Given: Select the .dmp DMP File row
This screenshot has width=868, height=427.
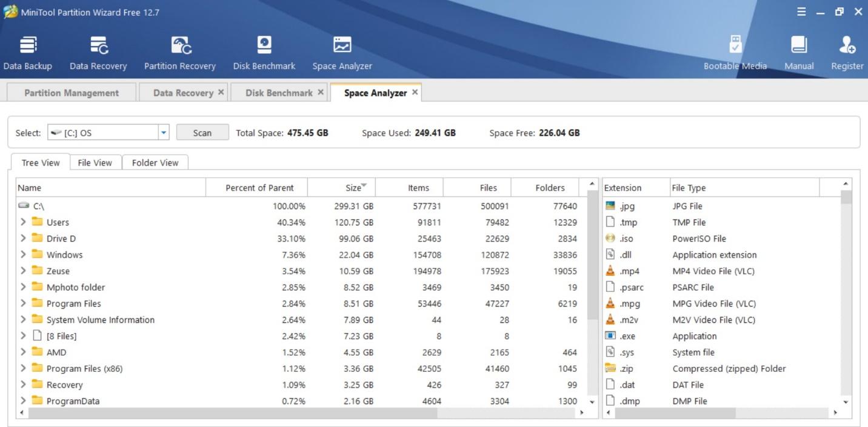Looking at the screenshot, I should 721,401.
